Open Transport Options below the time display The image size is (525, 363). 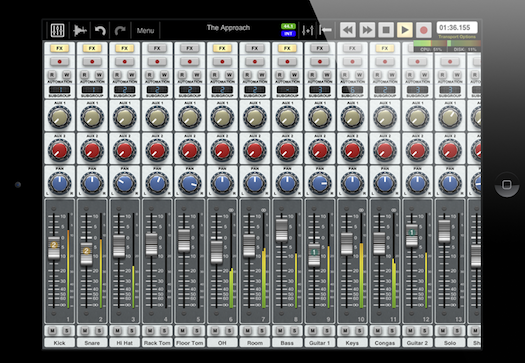[457, 37]
